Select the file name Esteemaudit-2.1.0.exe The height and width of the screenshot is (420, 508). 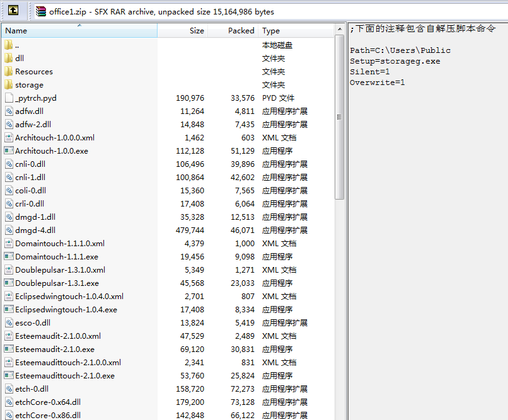(55, 349)
